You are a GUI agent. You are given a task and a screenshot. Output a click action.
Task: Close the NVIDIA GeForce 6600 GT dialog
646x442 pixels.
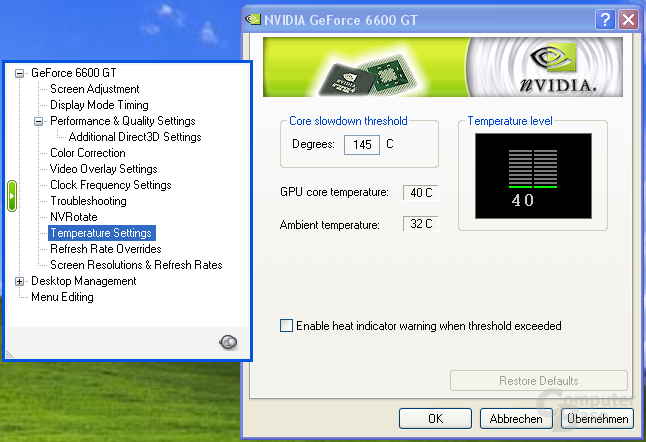tap(629, 20)
